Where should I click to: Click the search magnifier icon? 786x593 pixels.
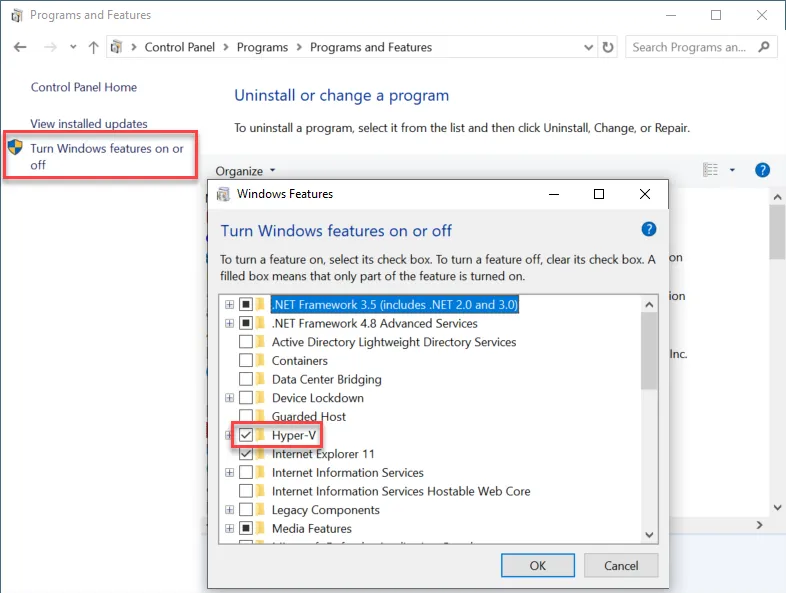click(764, 47)
